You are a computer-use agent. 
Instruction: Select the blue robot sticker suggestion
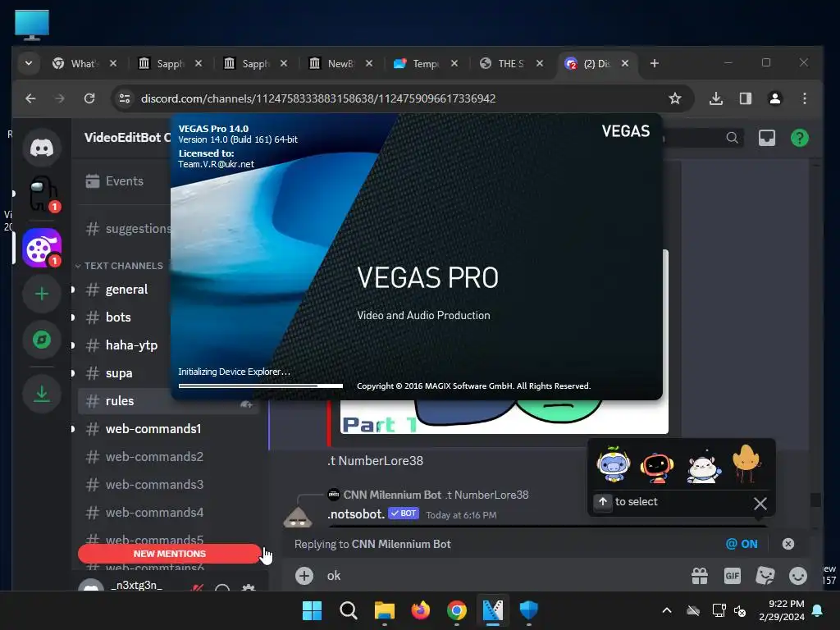614,464
